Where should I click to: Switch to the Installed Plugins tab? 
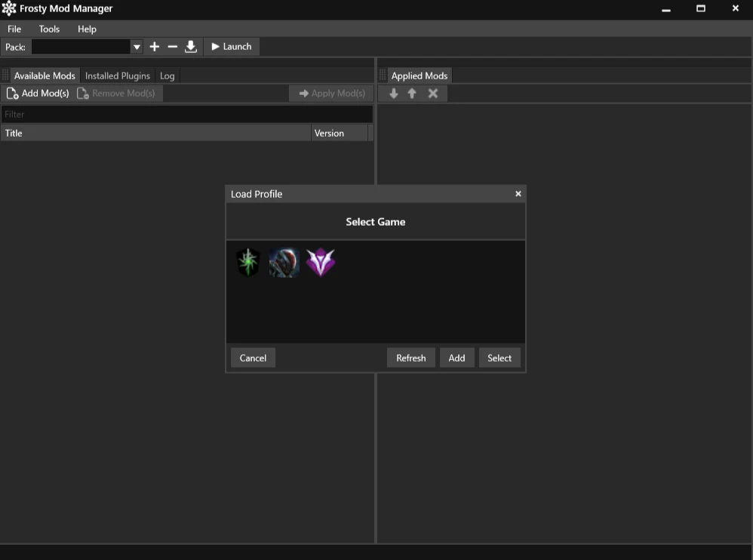[118, 75]
